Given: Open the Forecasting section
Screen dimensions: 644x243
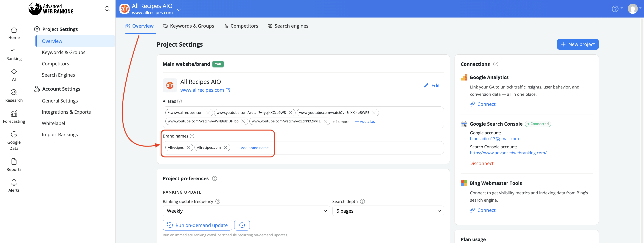Looking at the screenshot, I should (x=14, y=117).
